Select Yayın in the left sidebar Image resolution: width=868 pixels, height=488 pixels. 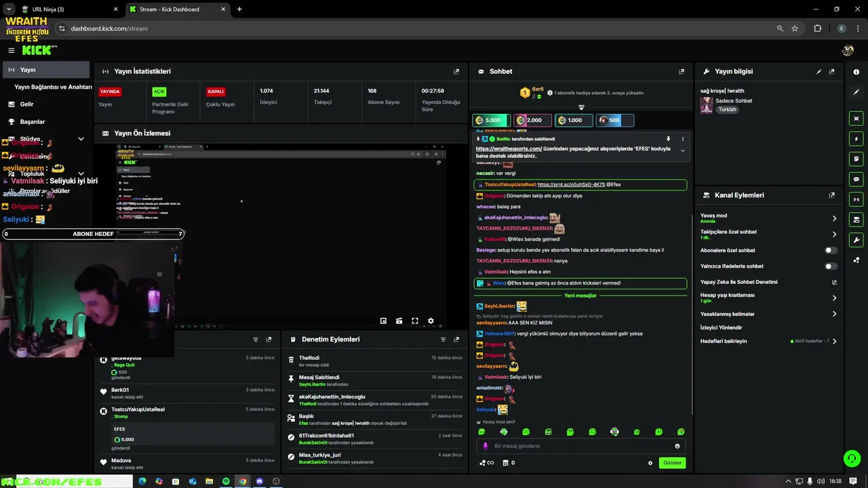(45, 70)
